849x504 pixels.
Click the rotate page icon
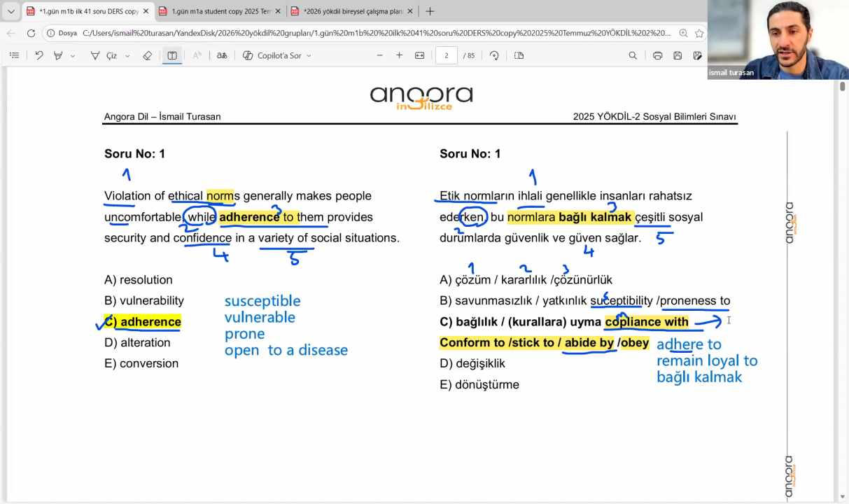tap(494, 55)
